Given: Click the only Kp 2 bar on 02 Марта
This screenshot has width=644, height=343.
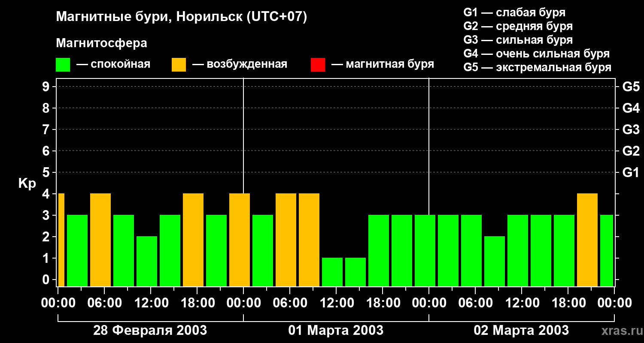Looking at the screenshot, I should pyautogui.click(x=495, y=261).
